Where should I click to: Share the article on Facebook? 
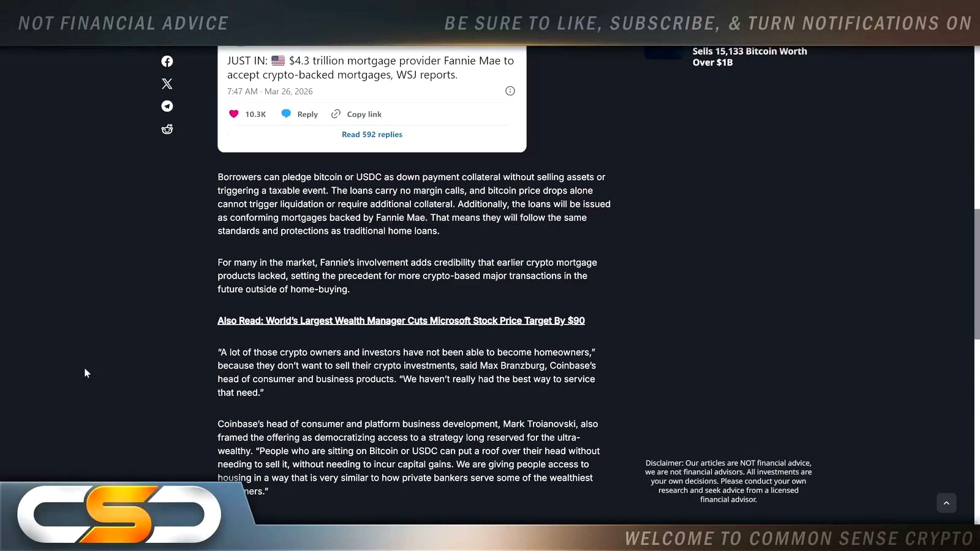click(167, 61)
